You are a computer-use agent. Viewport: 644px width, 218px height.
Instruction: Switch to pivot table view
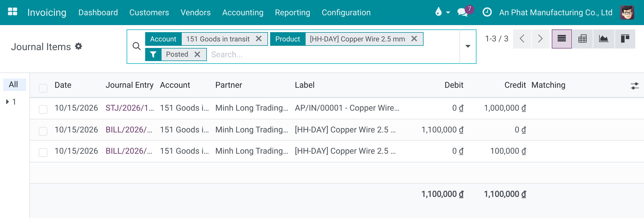[x=583, y=39]
